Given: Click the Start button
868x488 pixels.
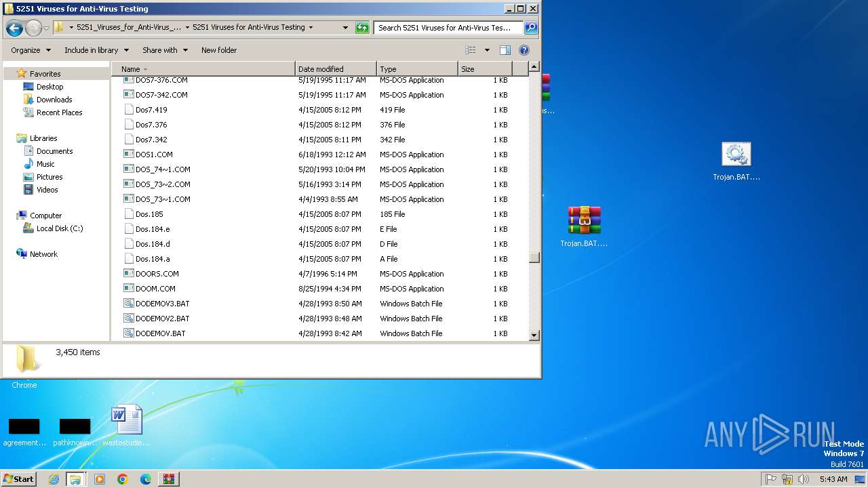Looking at the screenshot, I should point(19,479).
